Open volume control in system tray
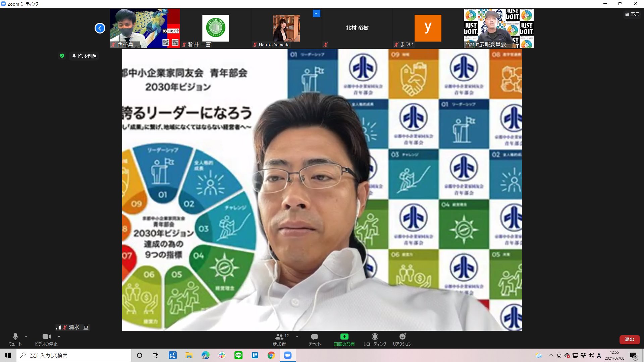644x362 pixels. (591, 355)
